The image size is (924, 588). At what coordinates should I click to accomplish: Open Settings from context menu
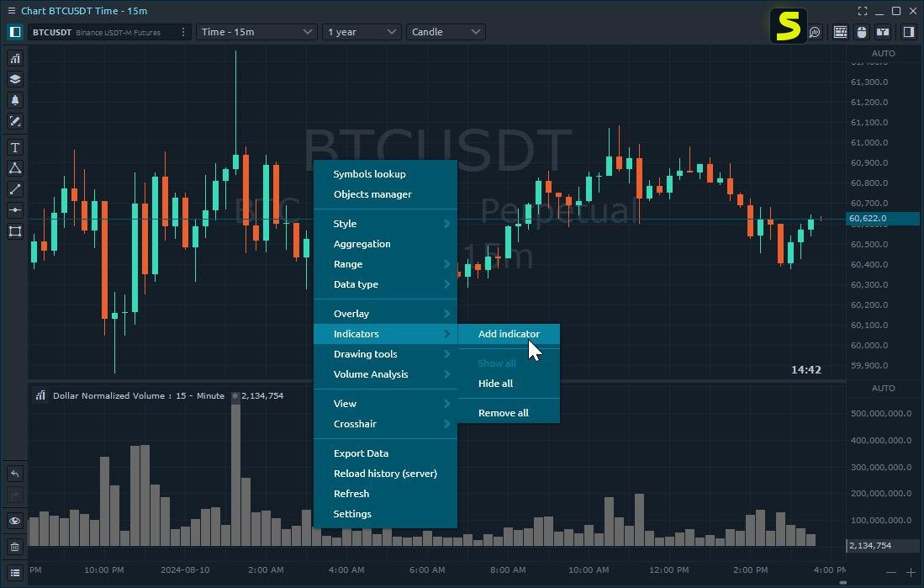(385, 514)
